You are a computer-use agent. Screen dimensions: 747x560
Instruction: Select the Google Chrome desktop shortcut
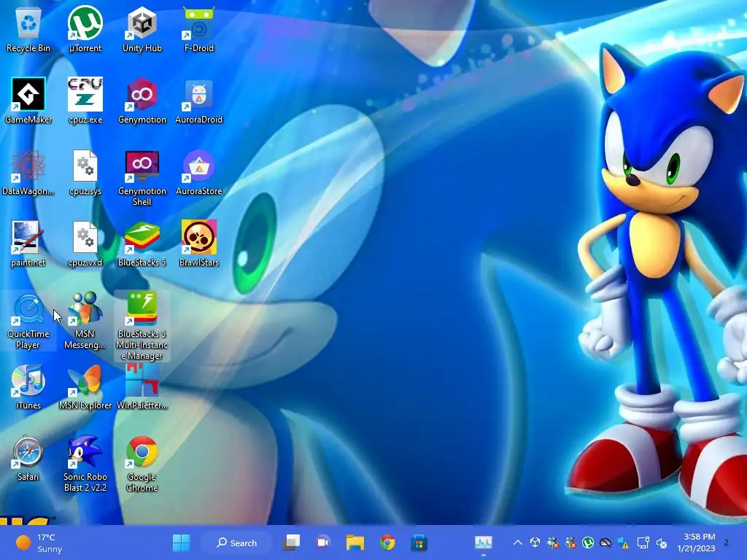(x=142, y=464)
